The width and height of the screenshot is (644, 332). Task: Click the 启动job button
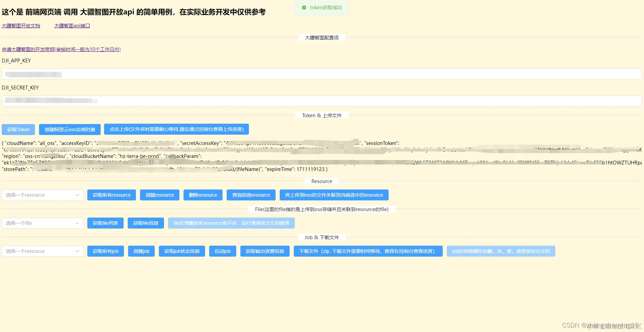tap(223, 251)
